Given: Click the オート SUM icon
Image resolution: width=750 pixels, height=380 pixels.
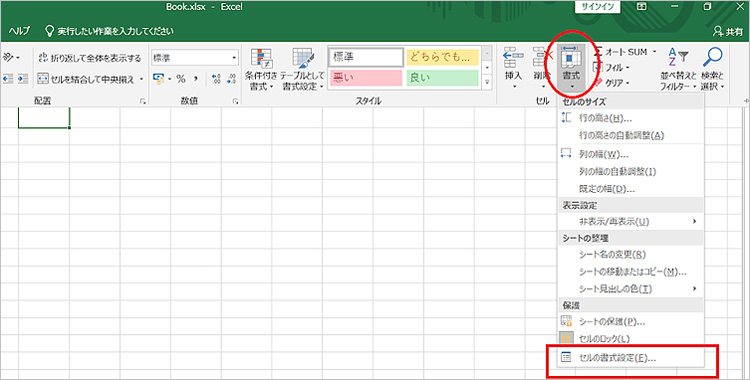Looking at the screenshot, I should pyautogui.click(x=598, y=52).
